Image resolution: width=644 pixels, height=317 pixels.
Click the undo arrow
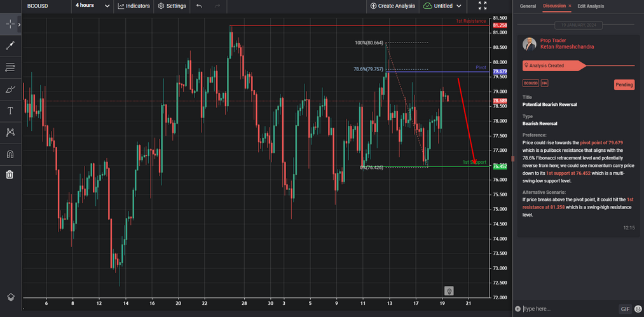tap(199, 6)
